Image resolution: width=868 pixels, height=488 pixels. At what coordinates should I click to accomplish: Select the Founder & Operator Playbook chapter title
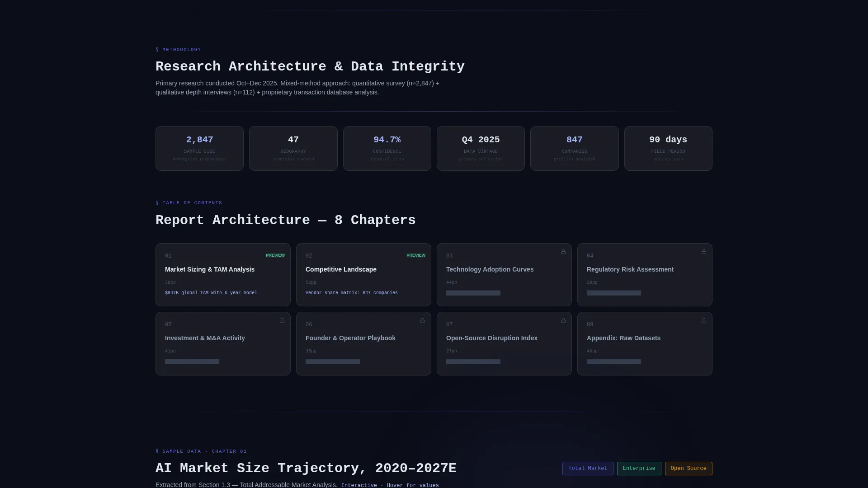pyautogui.click(x=350, y=338)
